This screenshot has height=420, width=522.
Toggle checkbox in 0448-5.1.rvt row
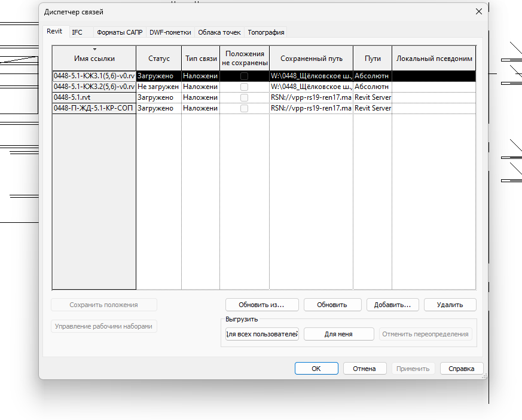pos(244,97)
